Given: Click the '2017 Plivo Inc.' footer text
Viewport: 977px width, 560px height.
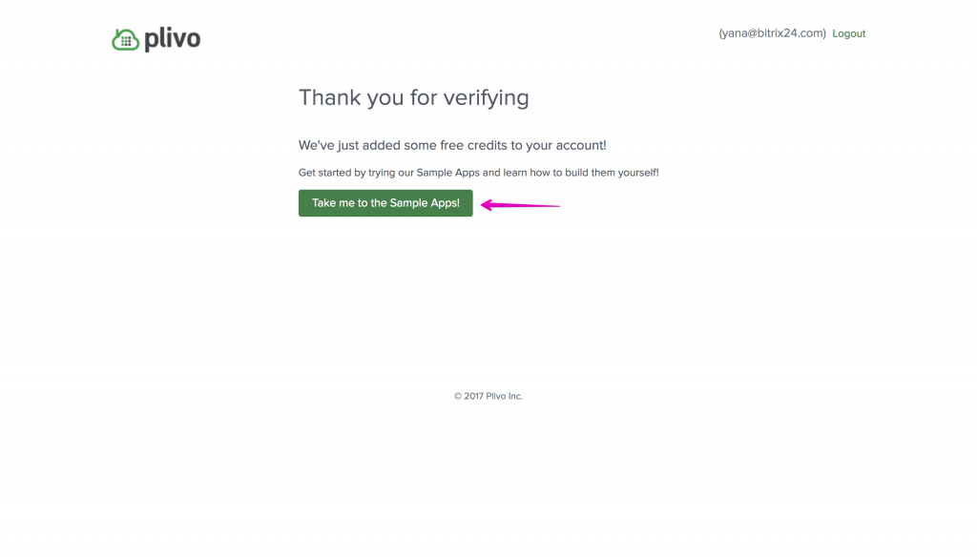Looking at the screenshot, I should (493, 396).
